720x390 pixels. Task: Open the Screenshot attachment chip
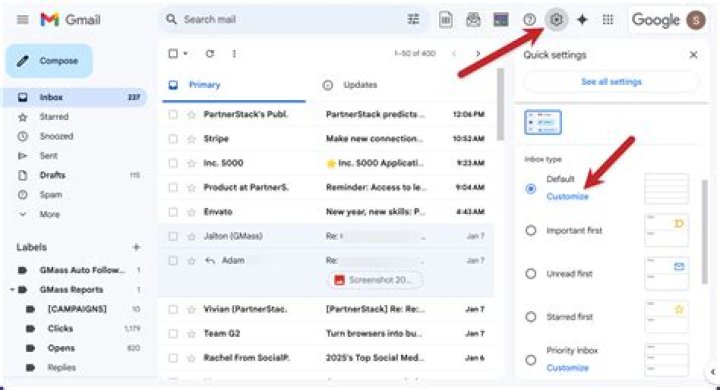click(x=376, y=280)
